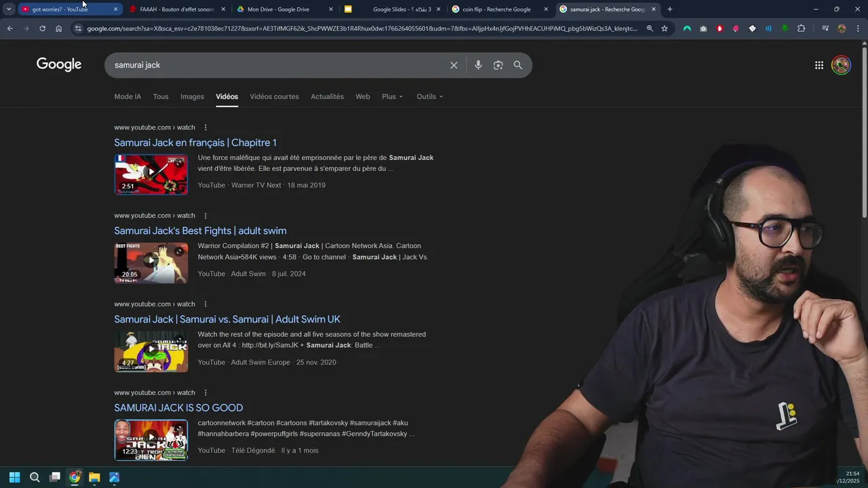Open Samurai Jack's Best Fights link
Viewport: 868px width, 488px height.
click(200, 230)
